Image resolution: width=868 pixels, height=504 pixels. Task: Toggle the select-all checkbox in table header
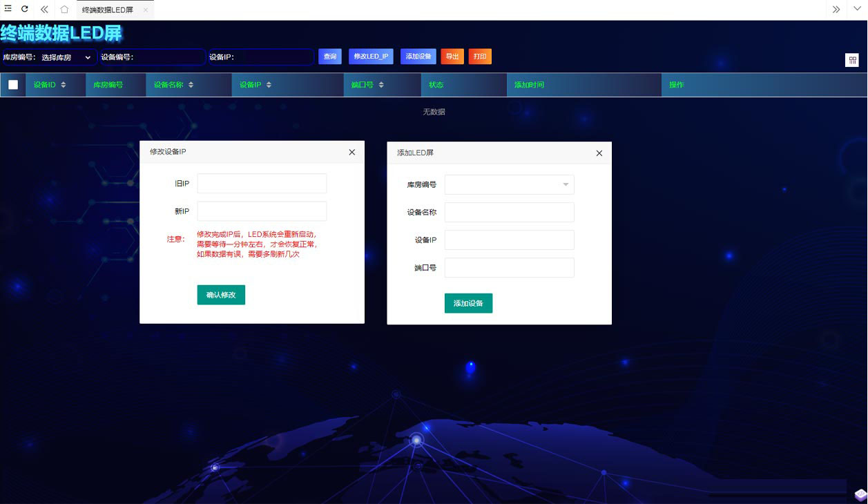(x=12, y=84)
